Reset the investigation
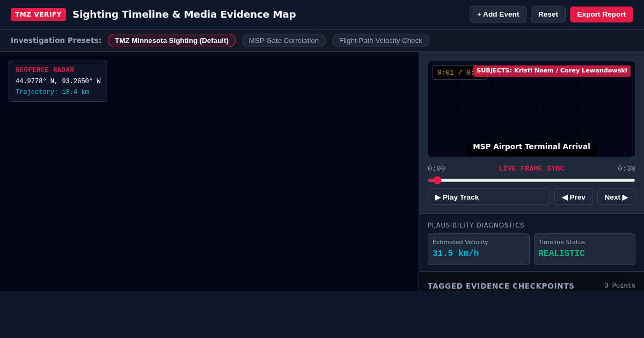 pos(548,14)
